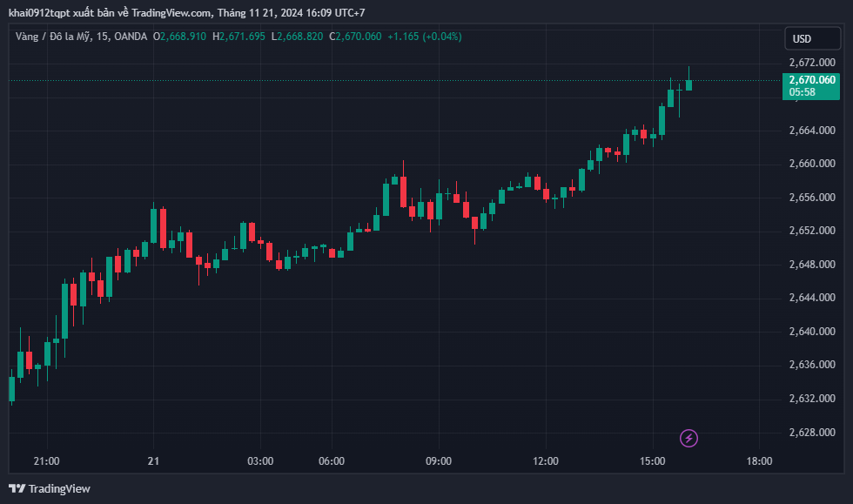
Task: Click the 2,660.000 price scale label
Action: coord(812,164)
